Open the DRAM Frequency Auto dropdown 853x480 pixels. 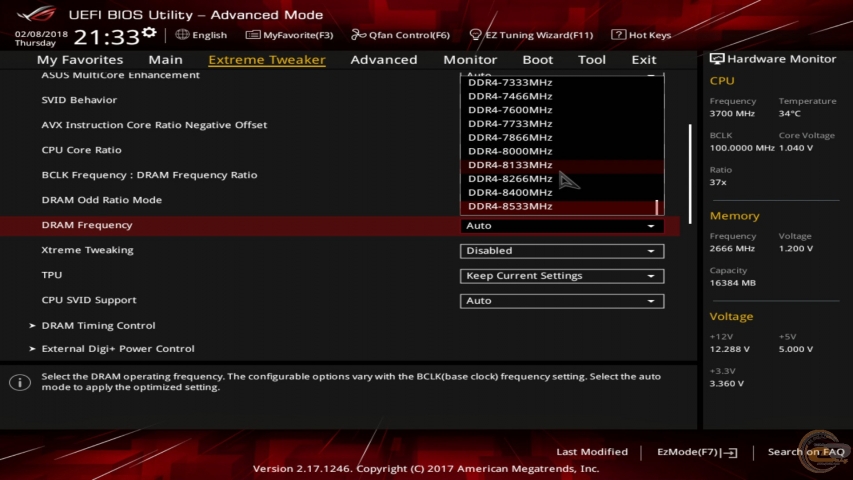pyautogui.click(x=561, y=226)
